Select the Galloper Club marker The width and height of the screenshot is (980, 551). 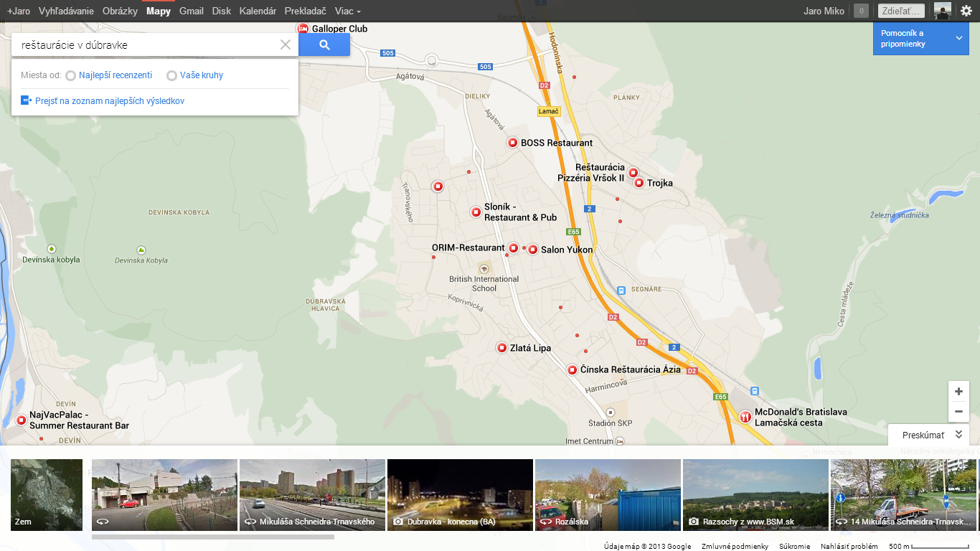pyautogui.click(x=303, y=29)
